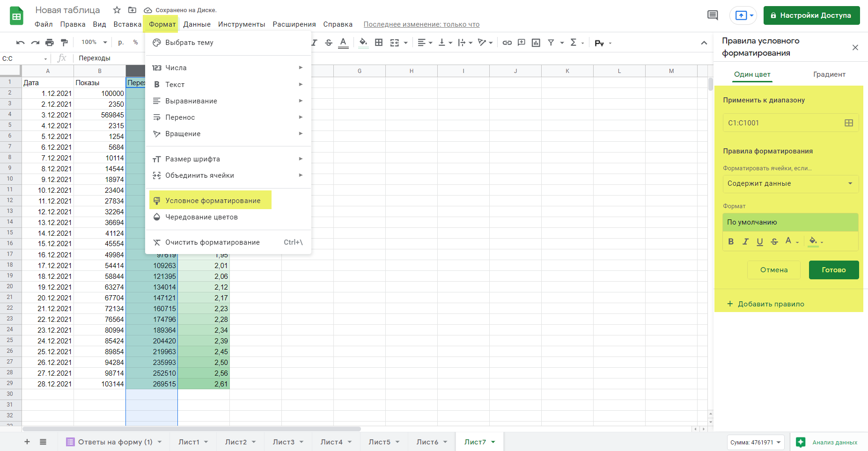Switch to the Один цвет tab
The image size is (868, 451).
click(752, 74)
